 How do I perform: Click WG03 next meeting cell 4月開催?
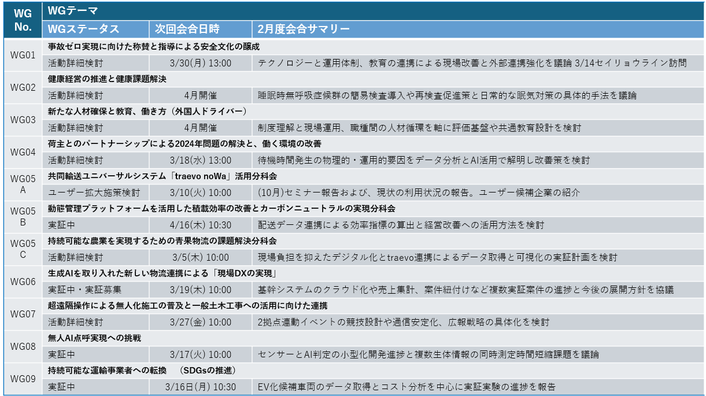[200, 128]
